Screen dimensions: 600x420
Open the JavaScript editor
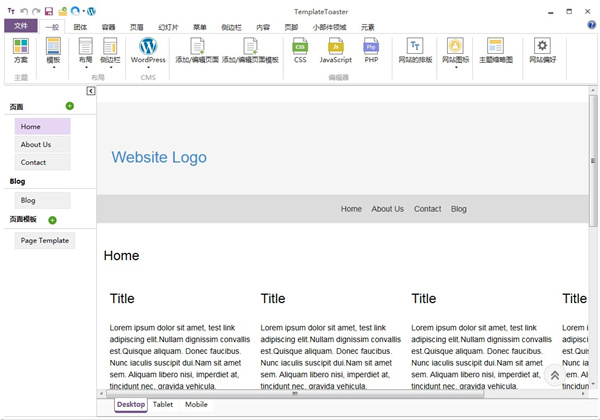336,50
